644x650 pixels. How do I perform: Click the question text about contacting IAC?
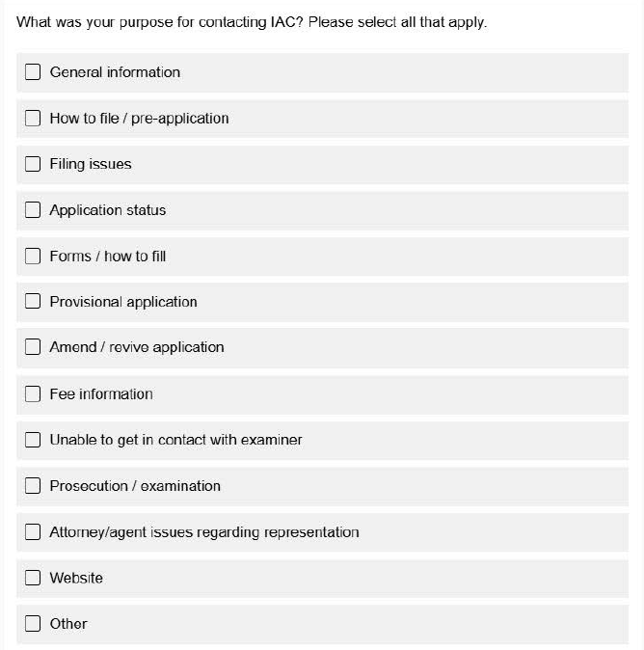(x=252, y=22)
